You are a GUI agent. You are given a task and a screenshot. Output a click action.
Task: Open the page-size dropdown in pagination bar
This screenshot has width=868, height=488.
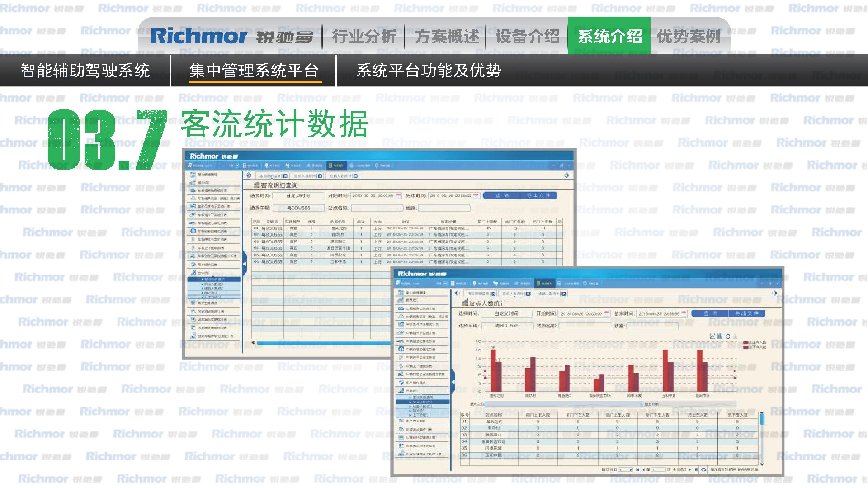coord(626,469)
